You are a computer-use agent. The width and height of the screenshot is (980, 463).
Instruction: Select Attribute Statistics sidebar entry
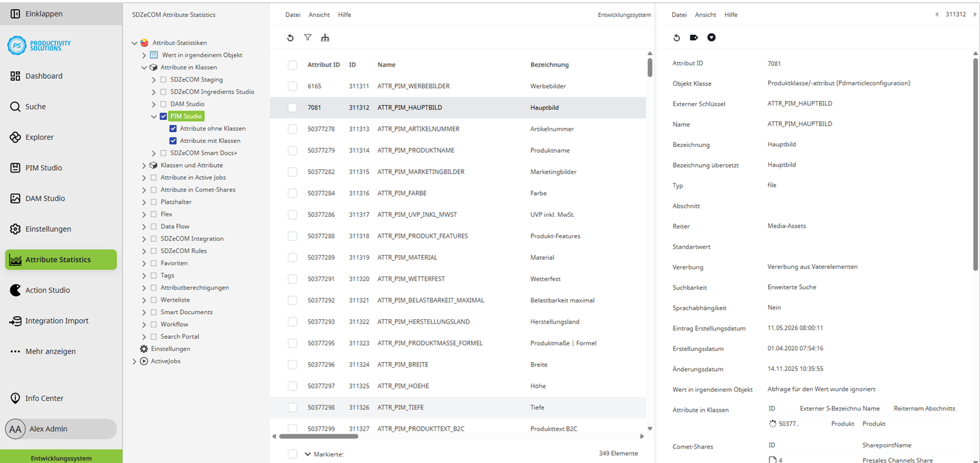point(61,260)
